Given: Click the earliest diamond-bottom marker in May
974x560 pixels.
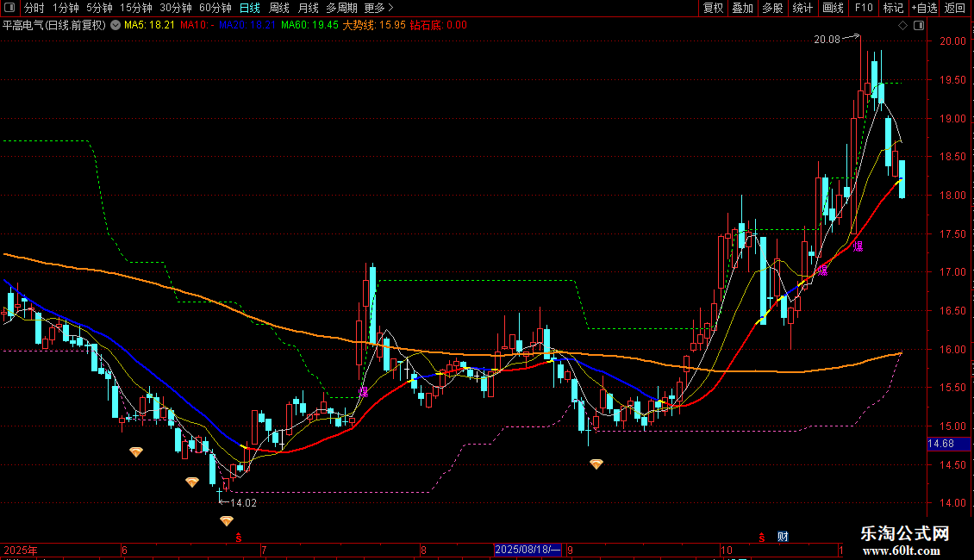Looking at the screenshot, I should [x=136, y=451].
